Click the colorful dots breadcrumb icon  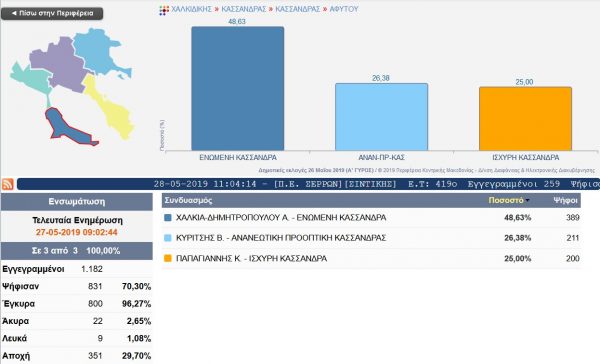click(x=164, y=10)
